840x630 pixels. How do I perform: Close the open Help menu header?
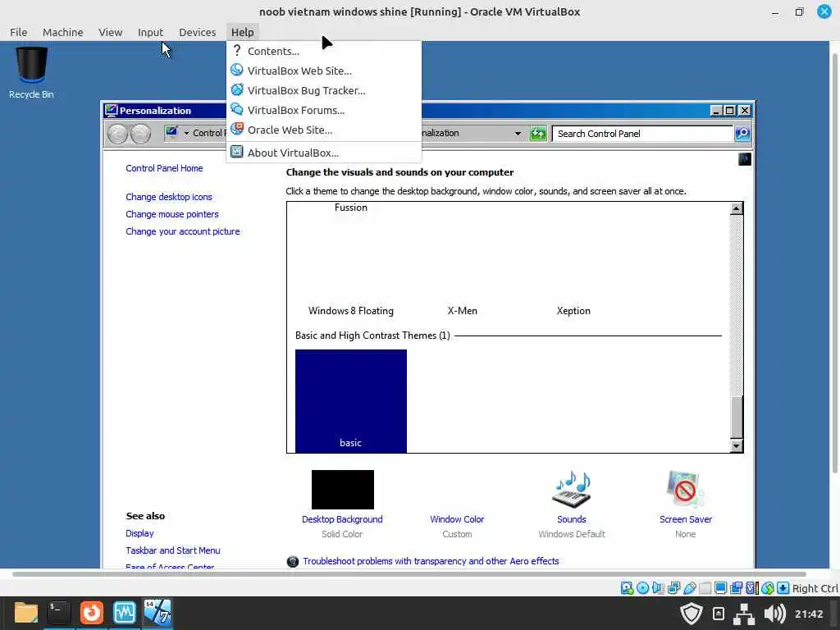(x=242, y=32)
